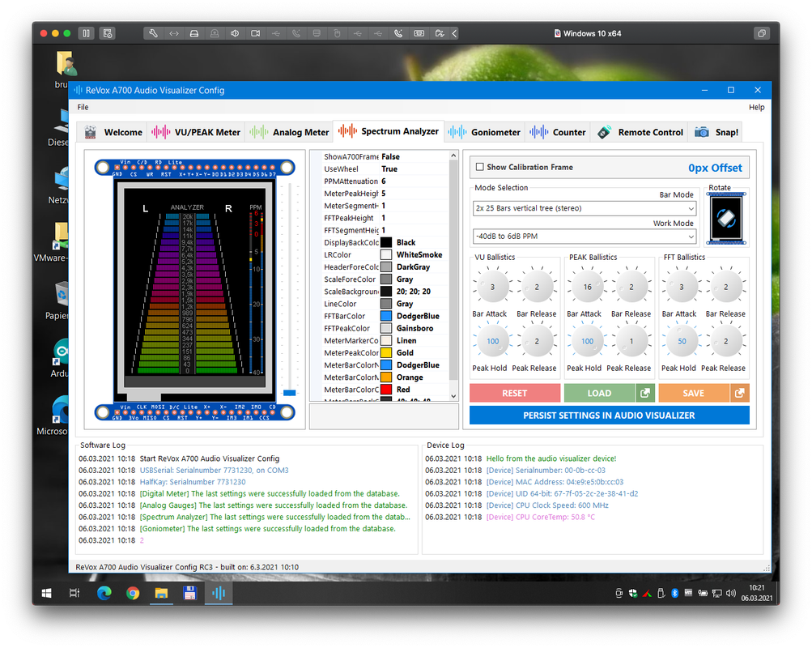Open File Explorer from taskbar
The width and height of the screenshot is (812, 648).
coord(162,593)
